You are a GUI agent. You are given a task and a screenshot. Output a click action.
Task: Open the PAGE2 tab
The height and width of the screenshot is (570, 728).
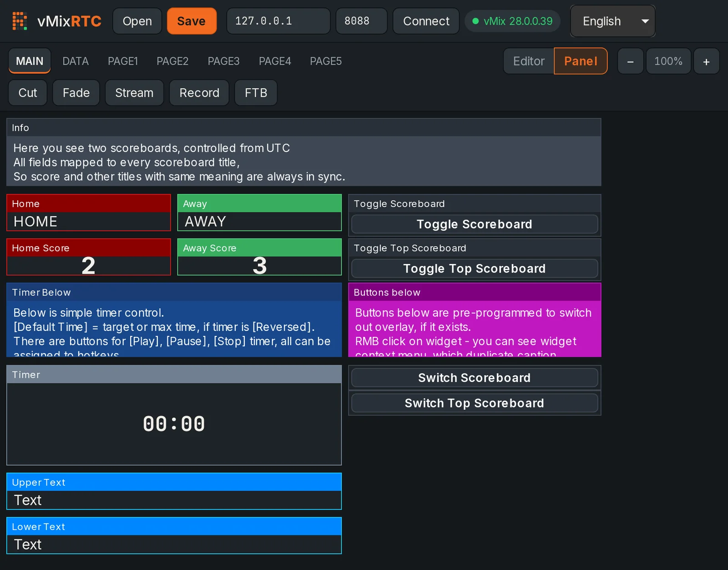[172, 61]
